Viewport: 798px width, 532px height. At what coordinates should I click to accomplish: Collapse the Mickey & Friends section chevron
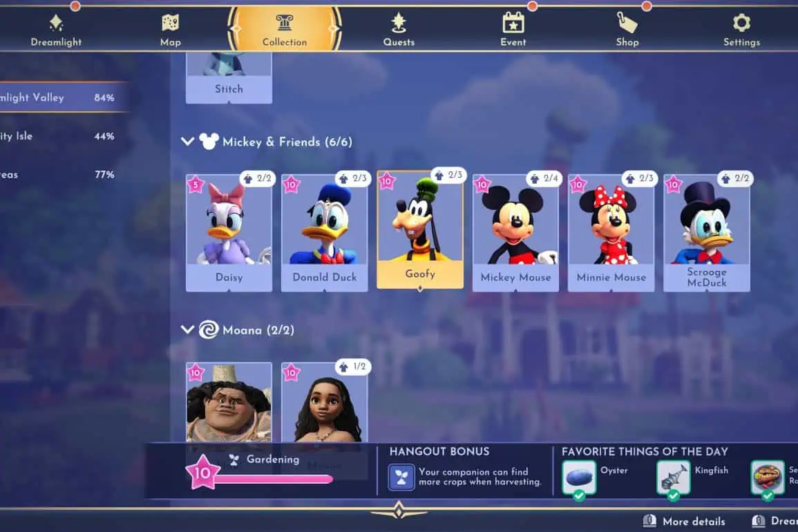point(187,141)
